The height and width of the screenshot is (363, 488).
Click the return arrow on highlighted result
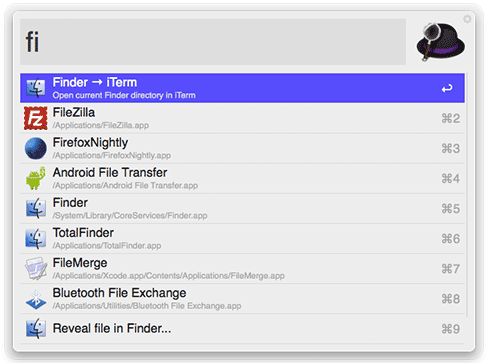pyautogui.click(x=447, y=88)
